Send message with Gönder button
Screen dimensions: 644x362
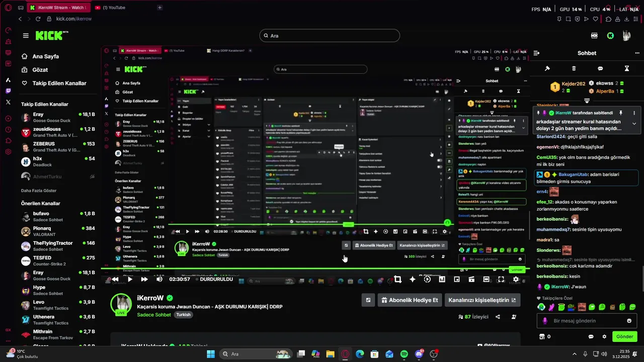pos(624,336)
